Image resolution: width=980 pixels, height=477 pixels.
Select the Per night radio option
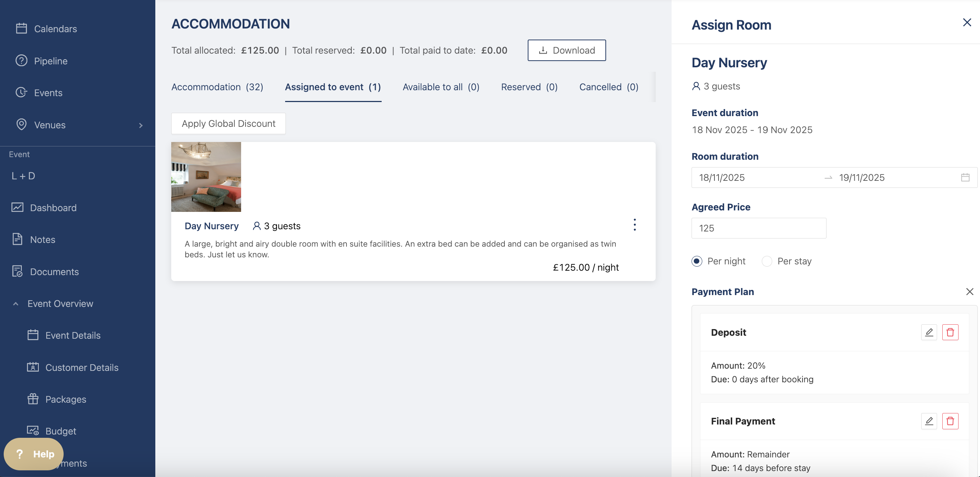[697, 261]
